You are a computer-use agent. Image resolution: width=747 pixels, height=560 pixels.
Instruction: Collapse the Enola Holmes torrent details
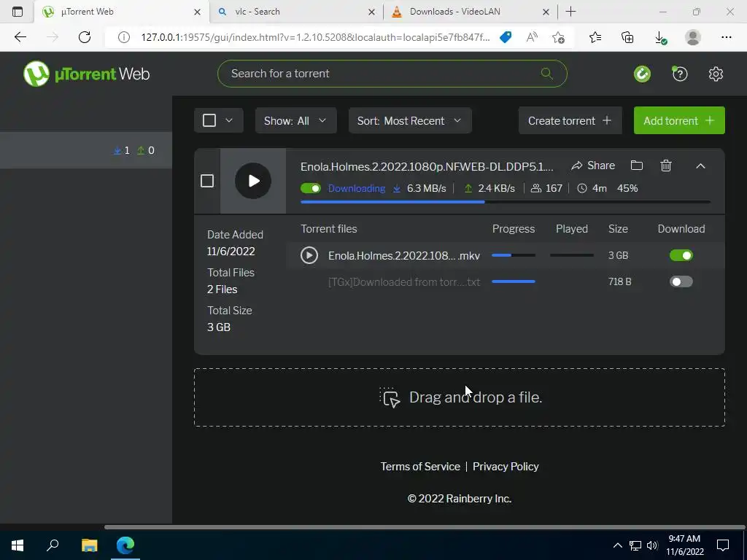(x=700, y=166)
